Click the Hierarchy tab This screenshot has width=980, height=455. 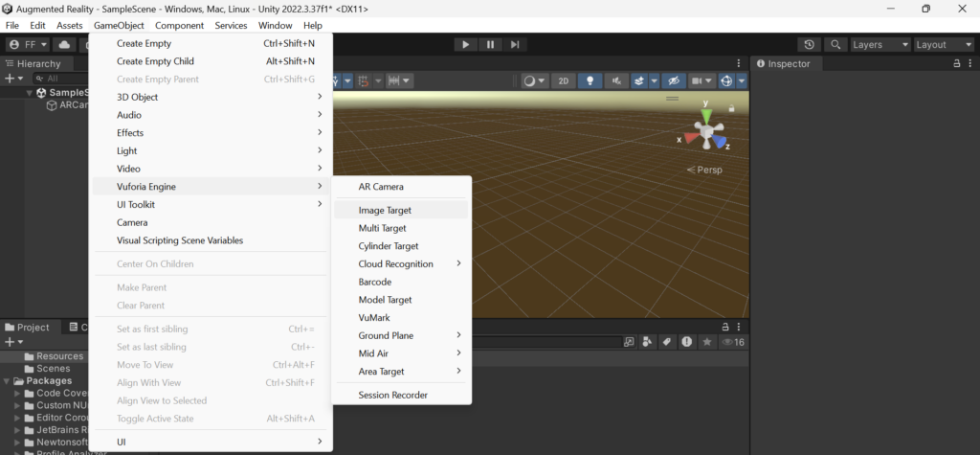[33, 64]
